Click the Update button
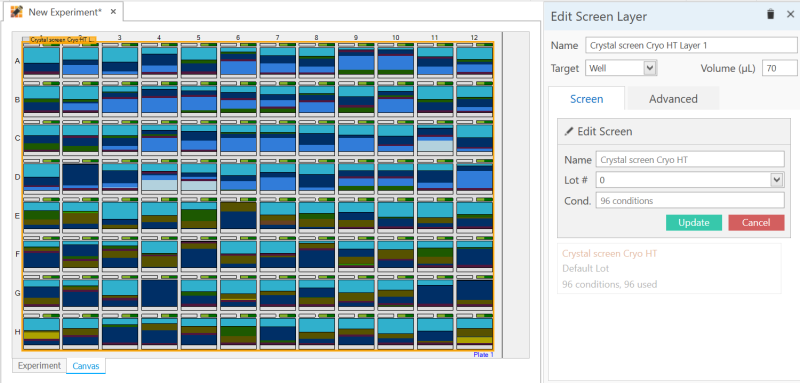 [693, 222]
